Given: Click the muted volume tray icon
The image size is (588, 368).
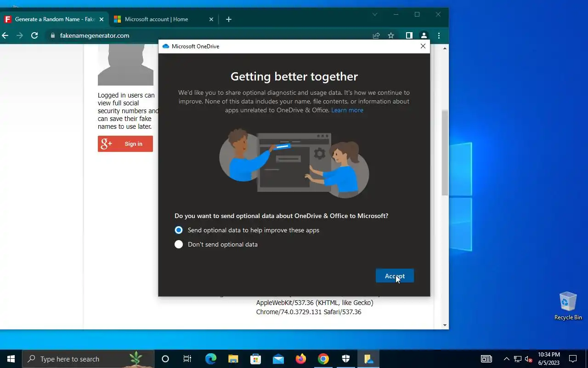Looking at the screenshot, I should pos(528,359).
